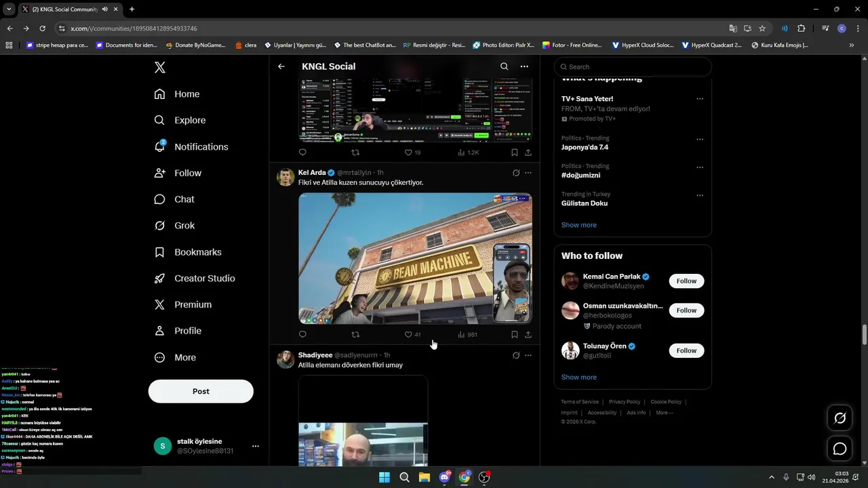Open Windows Start menu
The height and width of the screenshot is (488, 868).
(384, 477)
